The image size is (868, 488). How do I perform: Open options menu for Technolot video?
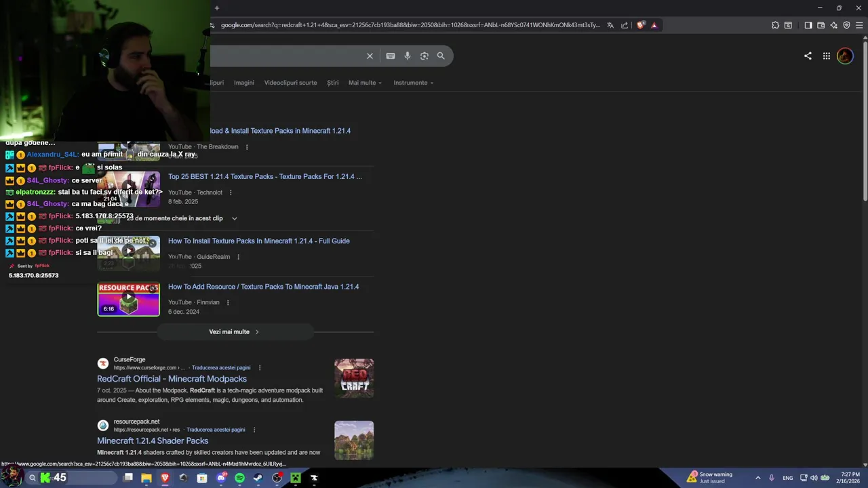(x=231, y=192)
